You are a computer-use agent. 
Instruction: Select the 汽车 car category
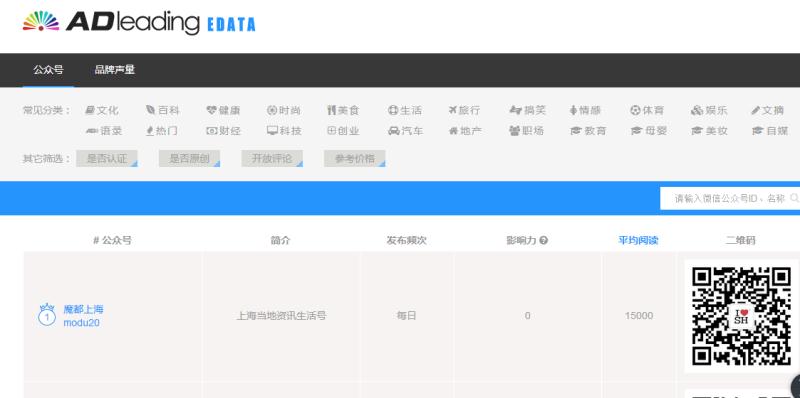(x=393, y=131)
